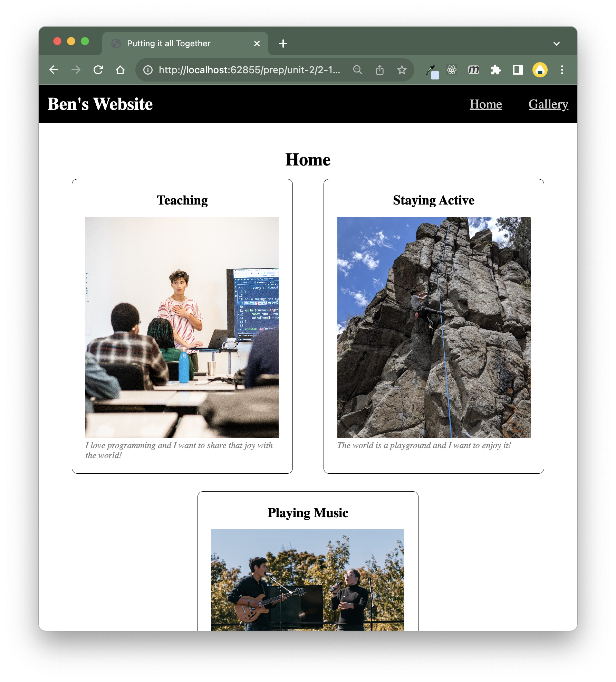Click the classroom teaching photo
Screen dimensions: 616x682
click(x=182, y=327)
